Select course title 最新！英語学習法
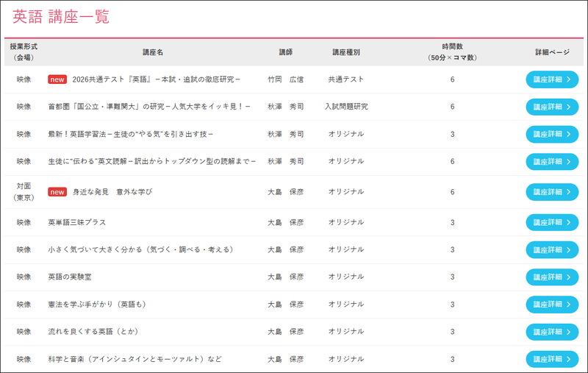588x373 pixels. click(x=131, y=135)
